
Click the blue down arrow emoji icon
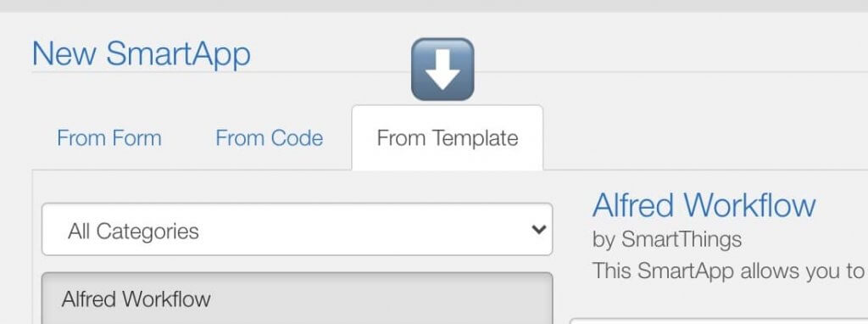click(x=442, y=70)
